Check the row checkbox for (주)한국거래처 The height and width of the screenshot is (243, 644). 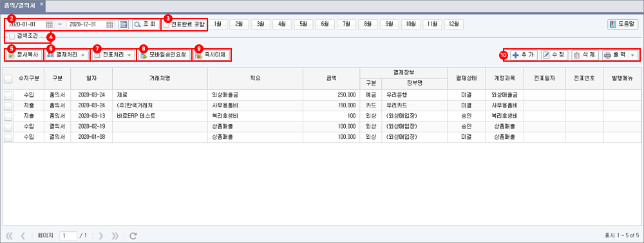coord(8,105)
